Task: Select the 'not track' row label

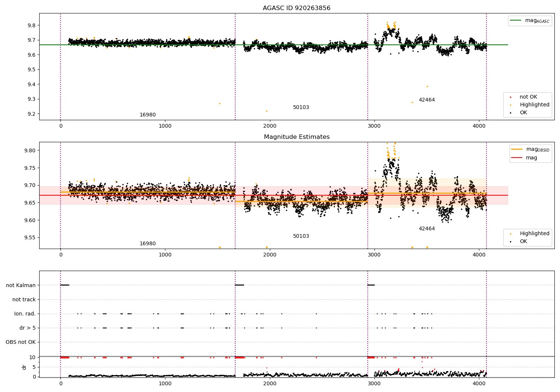Action: coord(24,300)
